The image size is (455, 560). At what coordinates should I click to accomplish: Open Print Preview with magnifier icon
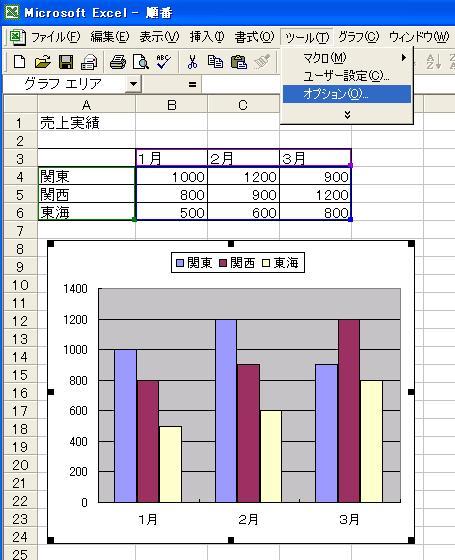click(x=141, y=62)
